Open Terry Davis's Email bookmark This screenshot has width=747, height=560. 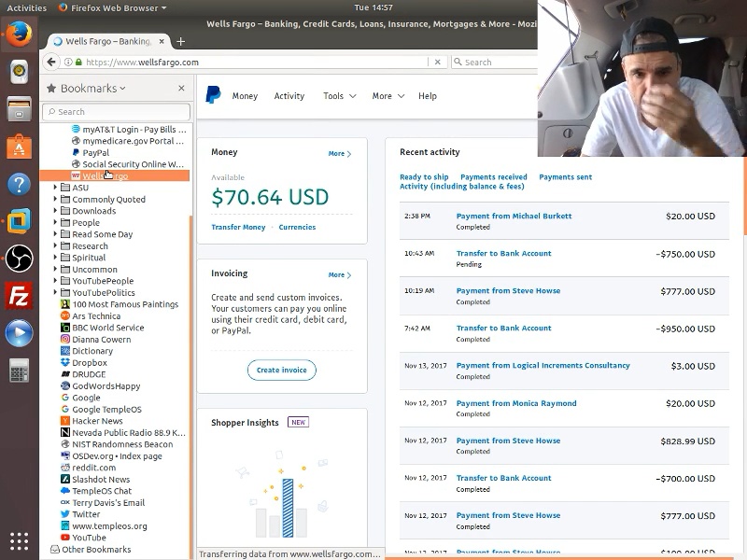coord(103,503)
